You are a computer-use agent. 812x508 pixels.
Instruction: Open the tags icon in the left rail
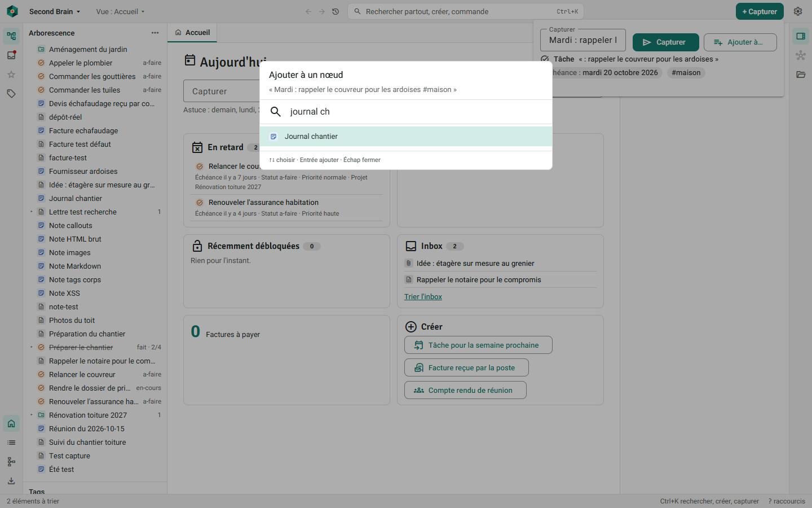click(11, 94)
